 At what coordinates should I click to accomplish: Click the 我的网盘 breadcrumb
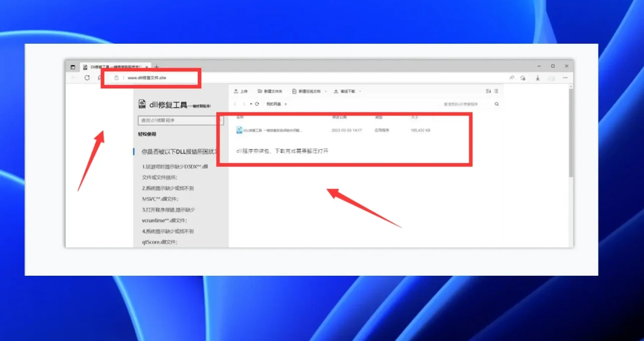[274, 104]
